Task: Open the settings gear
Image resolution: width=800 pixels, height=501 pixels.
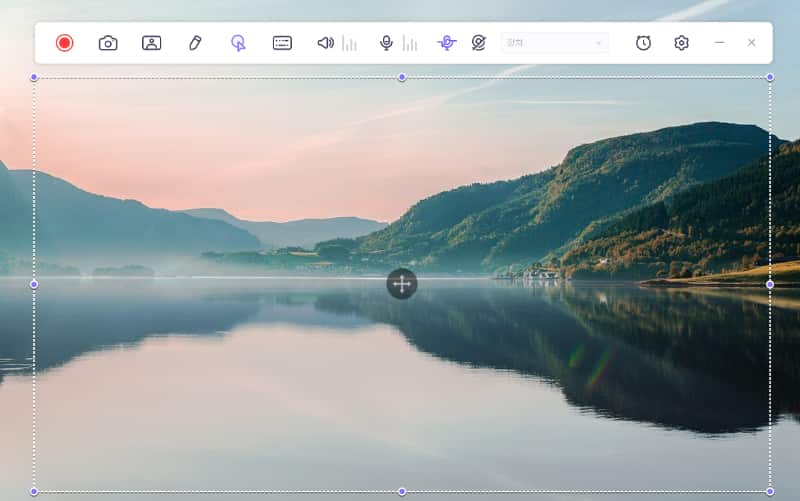Action: coord(681,43)
